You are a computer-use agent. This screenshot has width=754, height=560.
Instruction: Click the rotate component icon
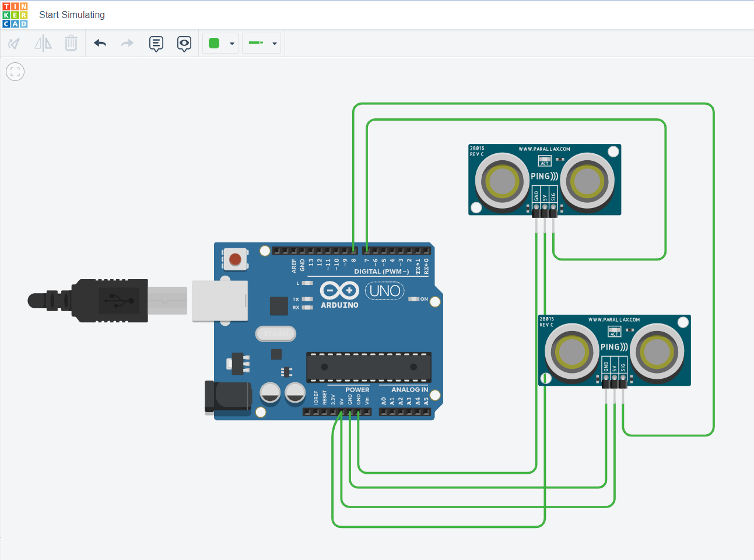(14, 43)
